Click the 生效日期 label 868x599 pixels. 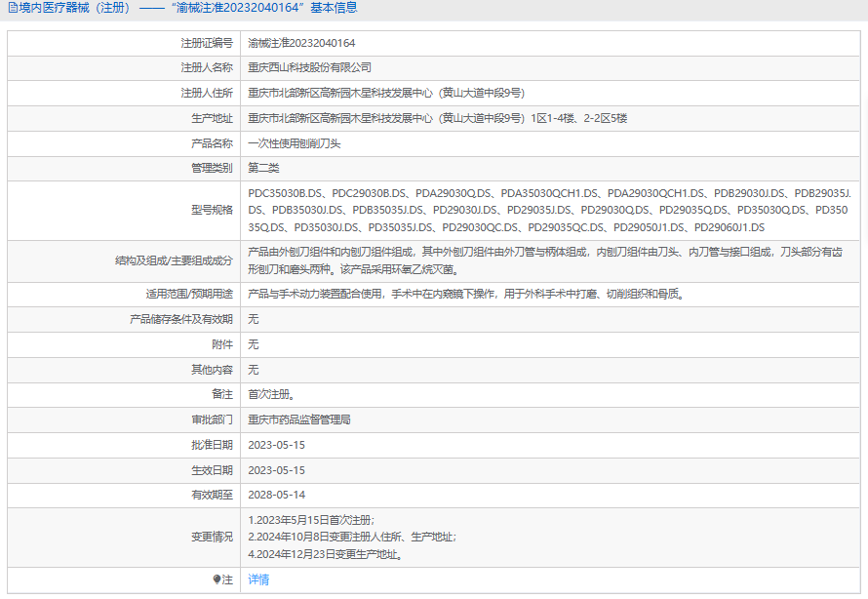tap(212, 470)
